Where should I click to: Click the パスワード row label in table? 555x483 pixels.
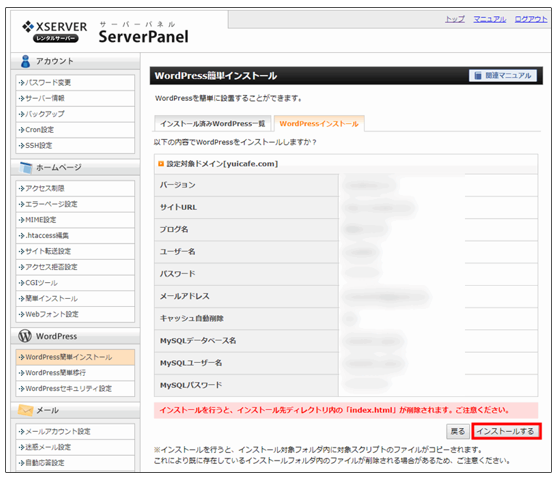pyautogui.click(x=177, y=274)
